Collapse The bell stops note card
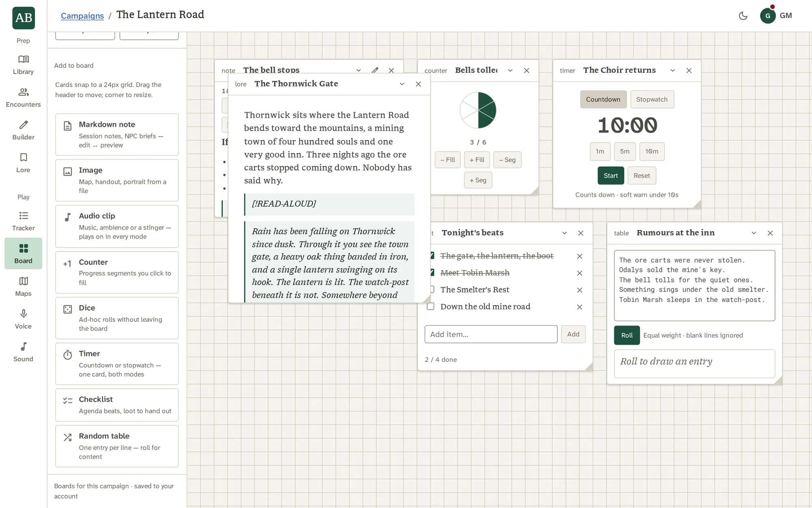The image size is (812, 508). point(358,70)
